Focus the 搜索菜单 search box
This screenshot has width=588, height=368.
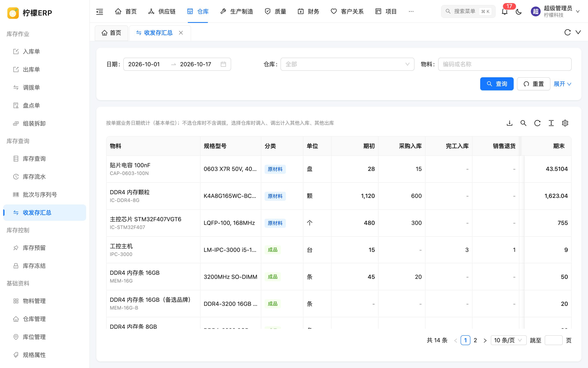pyautogui.click(x=468, y=11)
